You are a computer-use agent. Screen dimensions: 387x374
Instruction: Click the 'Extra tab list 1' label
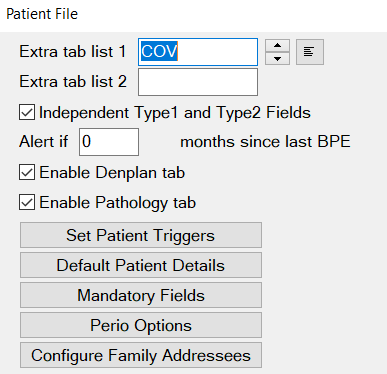[73, 52]
